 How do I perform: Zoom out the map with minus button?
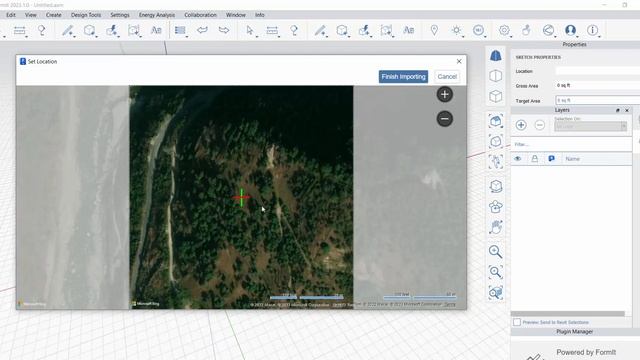[x=445, y=119]
